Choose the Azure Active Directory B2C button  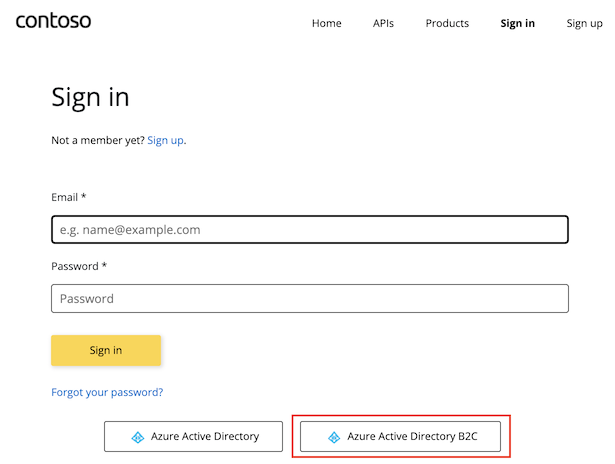click(x=400, y=437)
